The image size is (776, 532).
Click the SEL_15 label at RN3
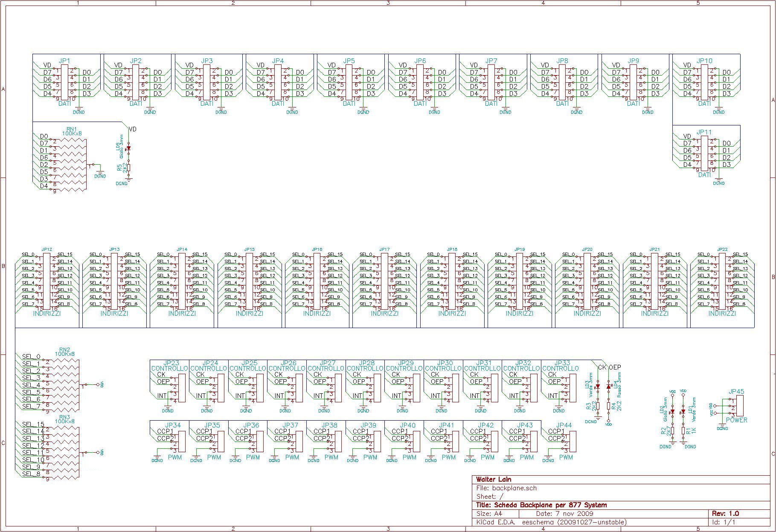33,424
